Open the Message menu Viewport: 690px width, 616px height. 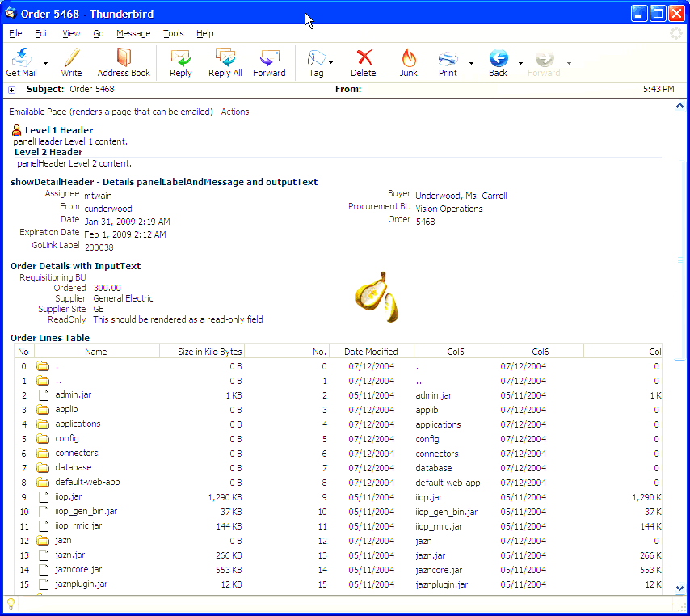133,33
